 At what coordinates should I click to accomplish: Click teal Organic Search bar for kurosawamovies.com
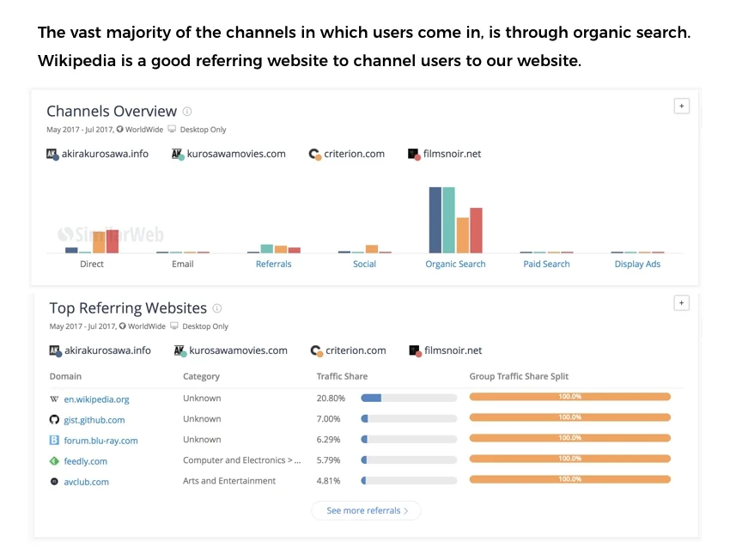coord(449,220)
